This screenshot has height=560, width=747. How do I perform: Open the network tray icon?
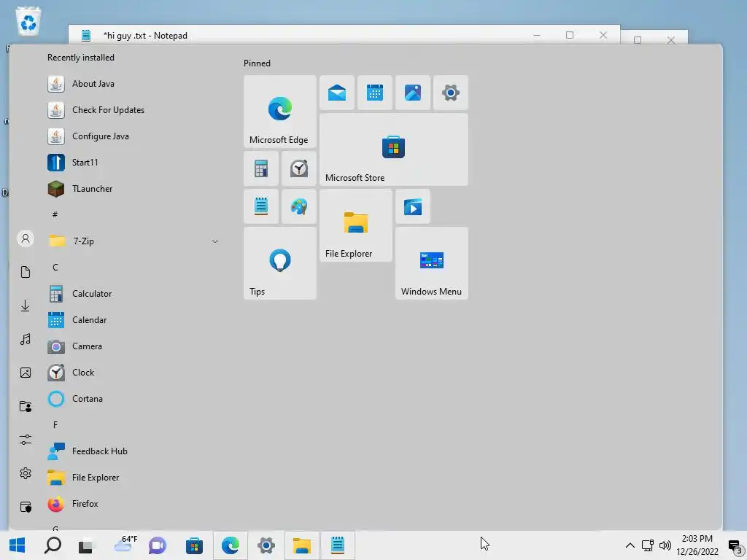pyautogui.click(x=647, y=545)
